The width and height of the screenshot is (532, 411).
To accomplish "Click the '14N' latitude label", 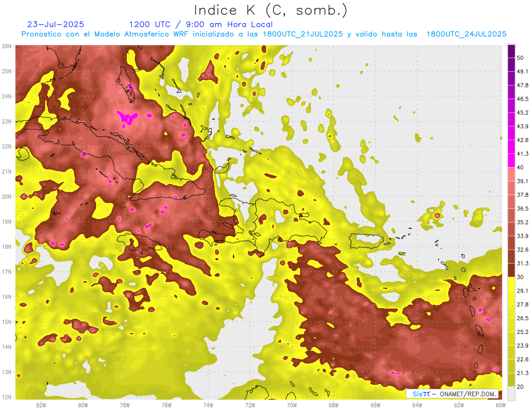I will click(x=7, y=347).
